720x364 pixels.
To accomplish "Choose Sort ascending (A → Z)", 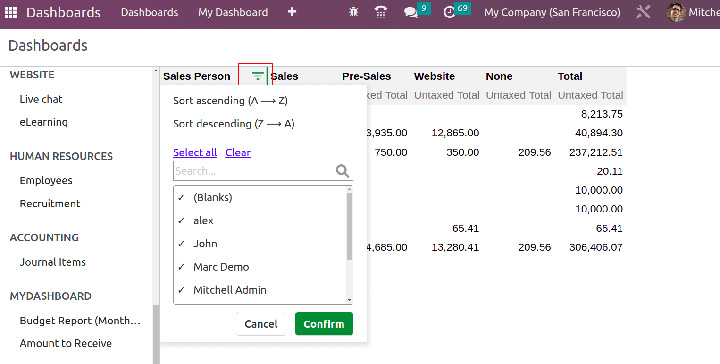I will (x=230, y=101).
